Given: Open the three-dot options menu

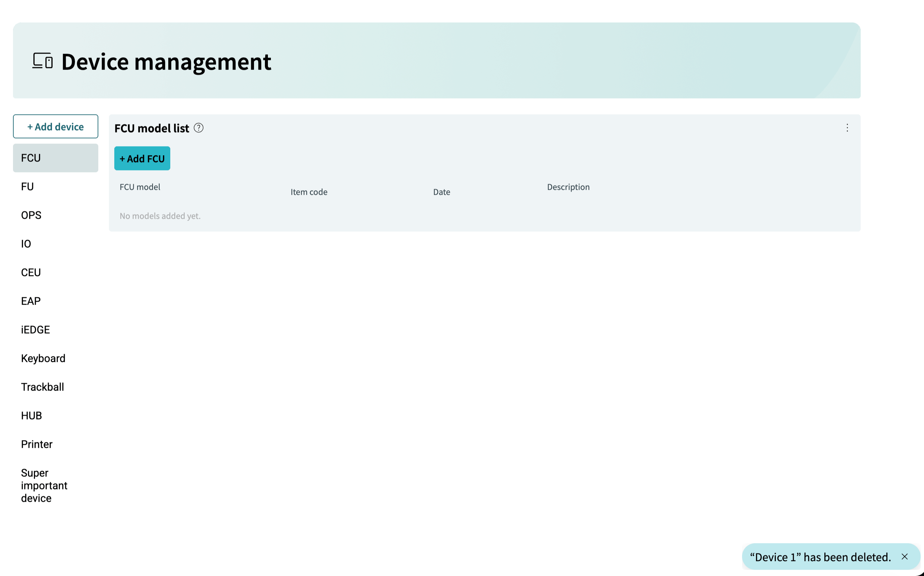Looking at the screenshot, I should click(x=847, y=128).
